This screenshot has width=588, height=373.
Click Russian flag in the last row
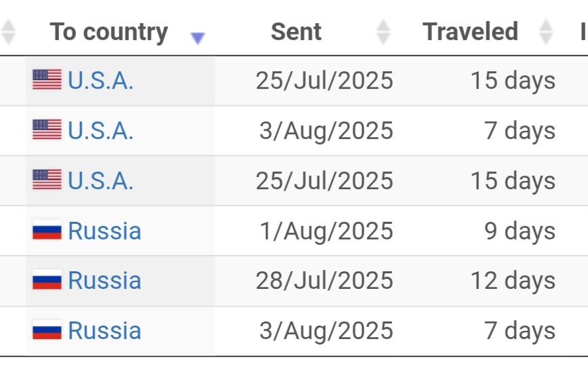(x=47, y=330)
